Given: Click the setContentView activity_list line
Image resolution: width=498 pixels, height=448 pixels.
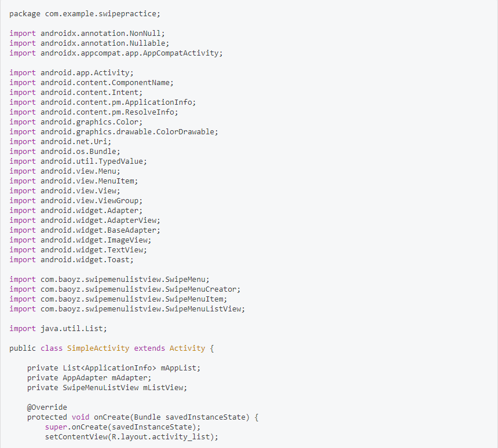Looking at the screenshot, I should coord(131,437).
